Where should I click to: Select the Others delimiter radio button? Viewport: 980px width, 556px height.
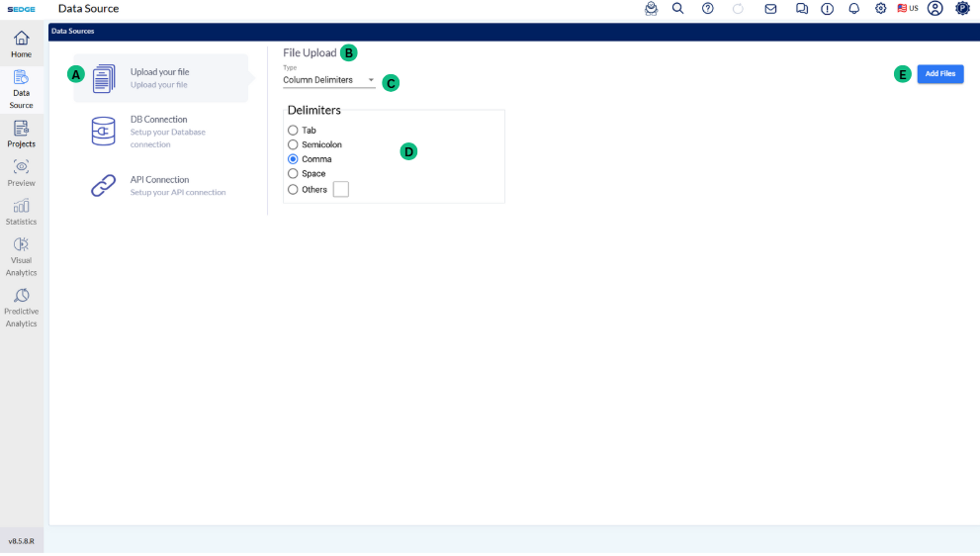(293, 190)
